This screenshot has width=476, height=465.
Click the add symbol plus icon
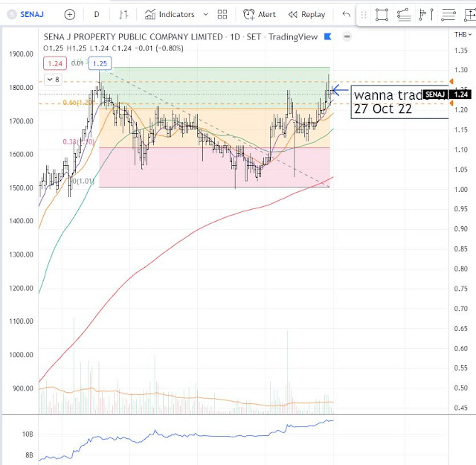click(69, 14)
